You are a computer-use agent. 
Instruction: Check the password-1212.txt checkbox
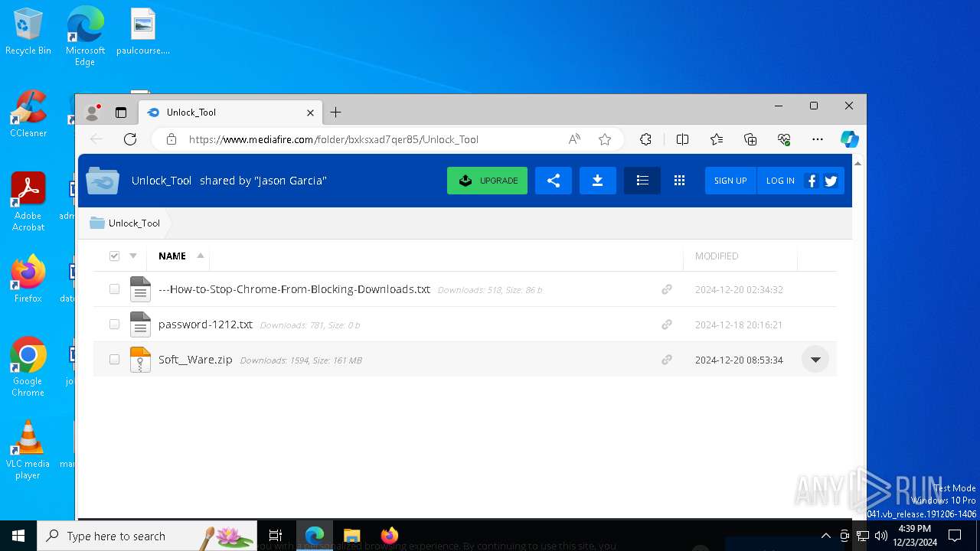114,324
